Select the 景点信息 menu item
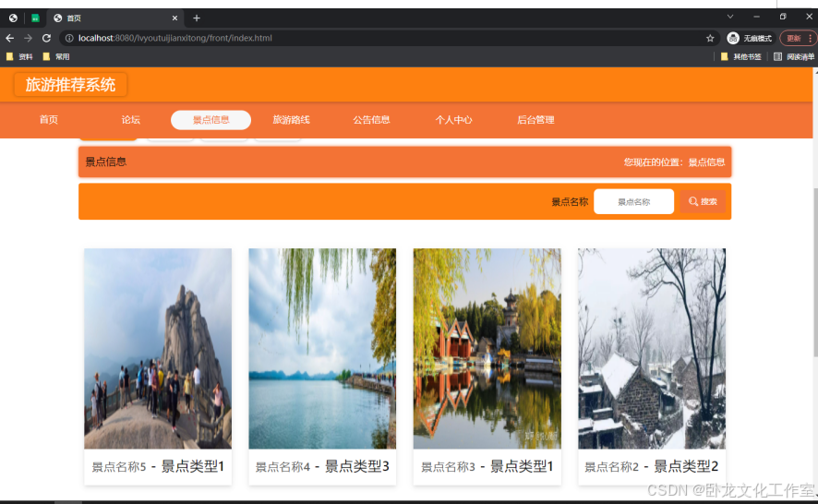Viewport: 818px width, 504px height. pos(211,120)
